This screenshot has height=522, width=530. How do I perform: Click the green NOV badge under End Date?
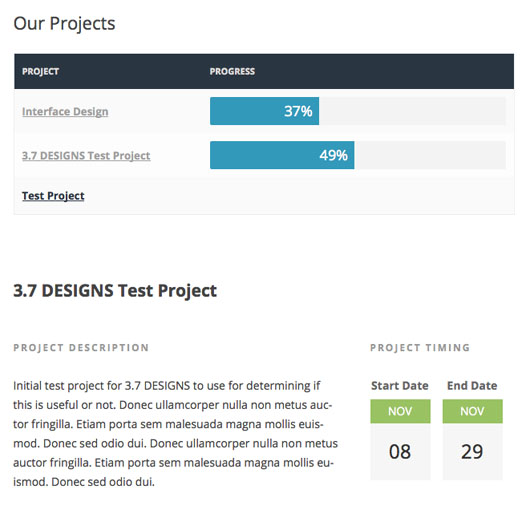point(473,411)
